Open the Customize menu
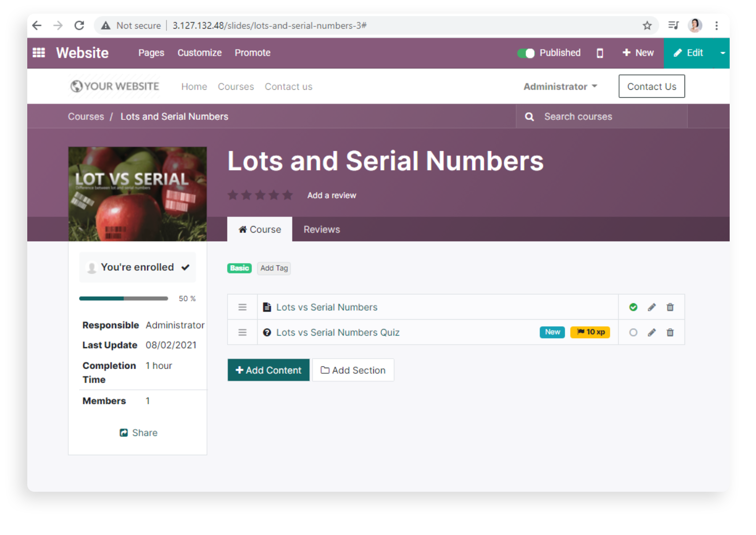The height and width of the screenshot is (535, 756). [x=199, y=53]
